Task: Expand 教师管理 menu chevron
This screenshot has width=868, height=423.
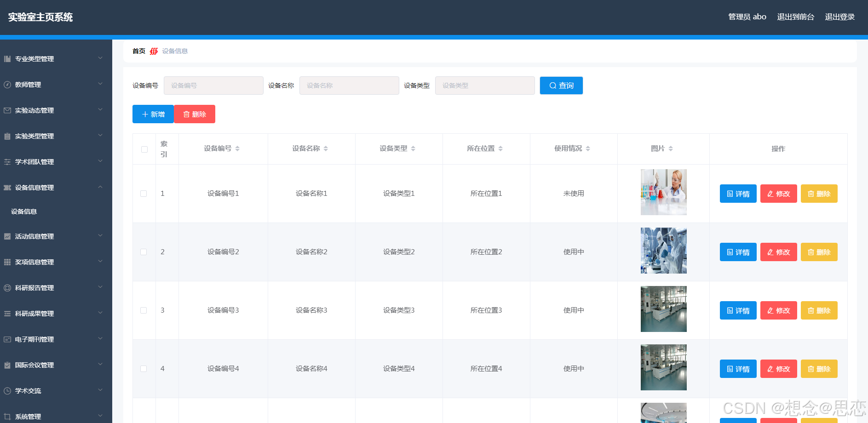Action: pyautogui.click(x=100, y=84)
